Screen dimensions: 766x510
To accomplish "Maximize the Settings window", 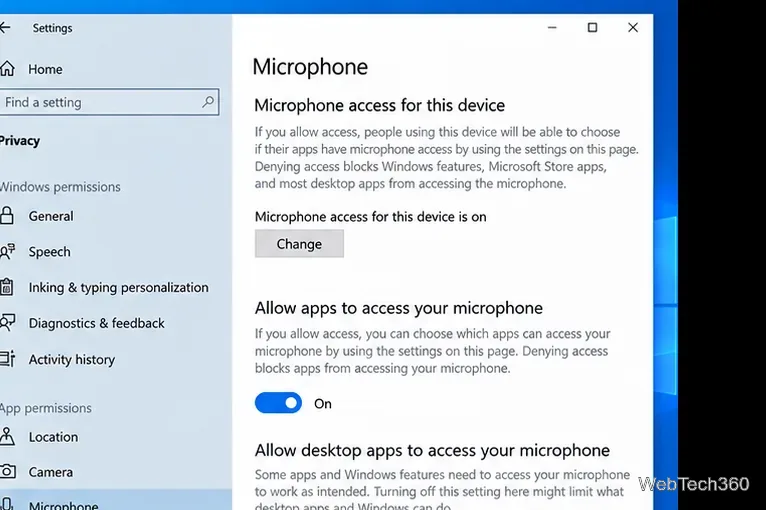I will (x=592, y=27).
